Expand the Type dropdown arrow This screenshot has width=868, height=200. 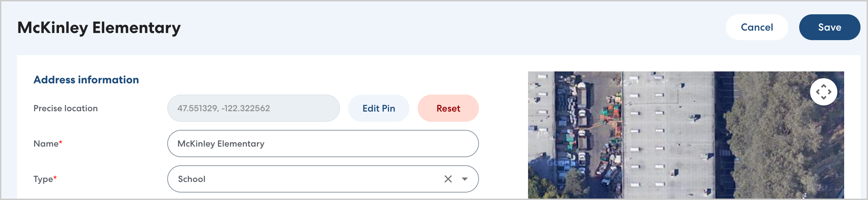coord(465,179)
